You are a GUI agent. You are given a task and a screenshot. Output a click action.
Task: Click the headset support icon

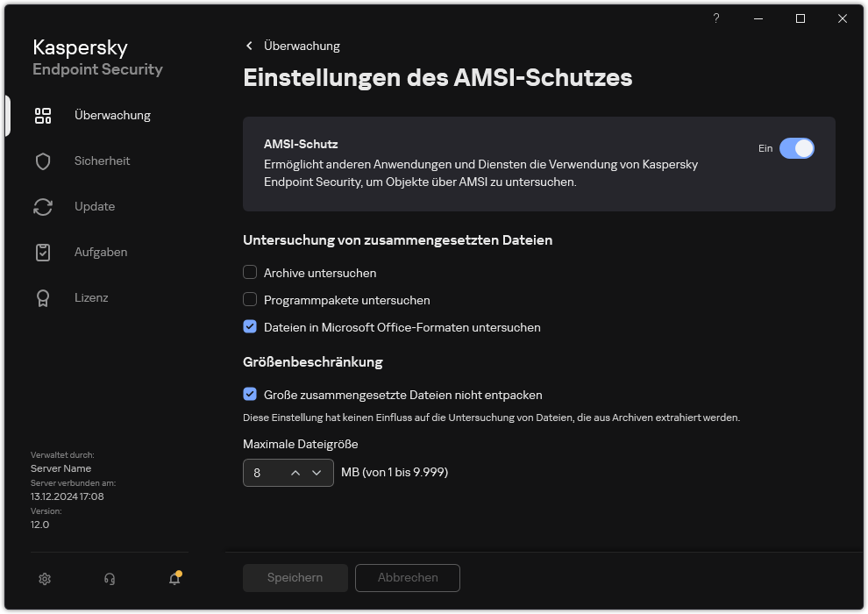tap(109, 579)
